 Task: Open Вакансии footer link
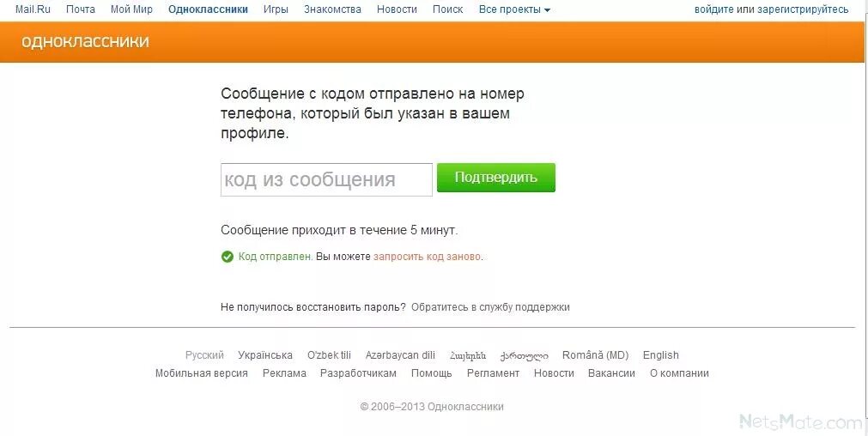coord(611,373)
